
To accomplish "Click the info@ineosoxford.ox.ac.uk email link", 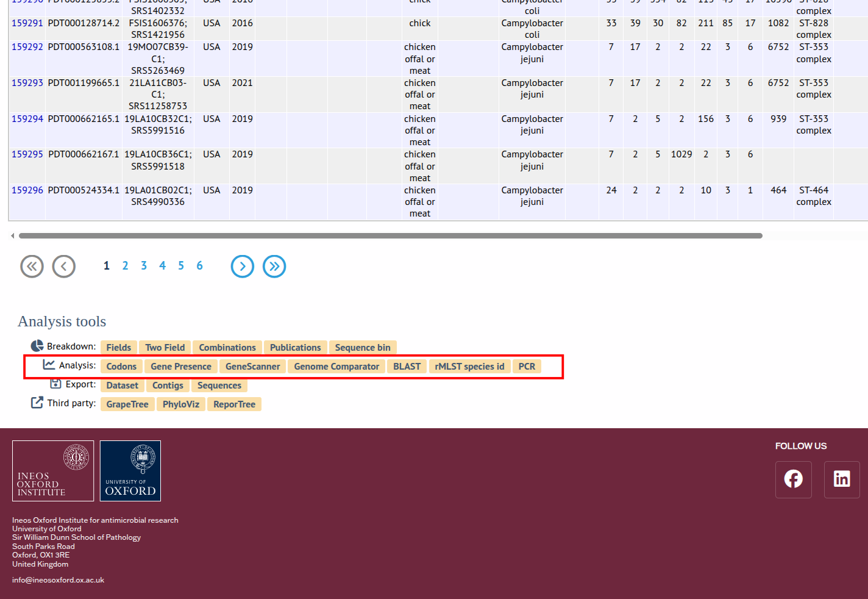I will (x=58, y=580).
